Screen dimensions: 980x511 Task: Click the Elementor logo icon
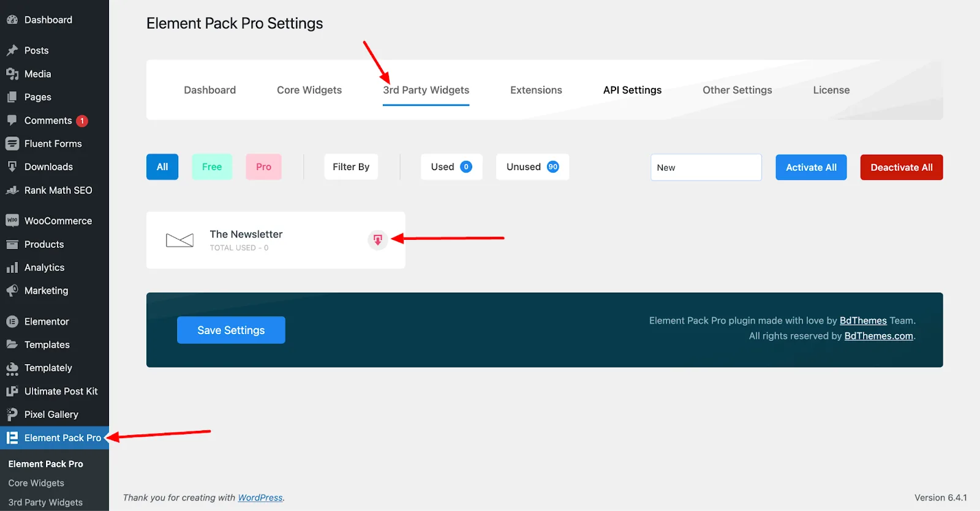pyautogui.click(x=12, y=321)
